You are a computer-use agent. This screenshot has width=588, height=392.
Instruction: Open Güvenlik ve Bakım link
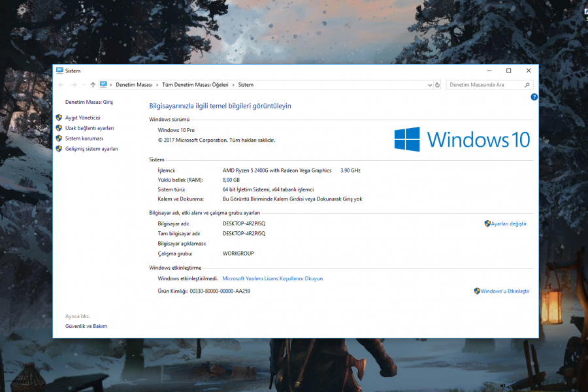pos(86,327)
